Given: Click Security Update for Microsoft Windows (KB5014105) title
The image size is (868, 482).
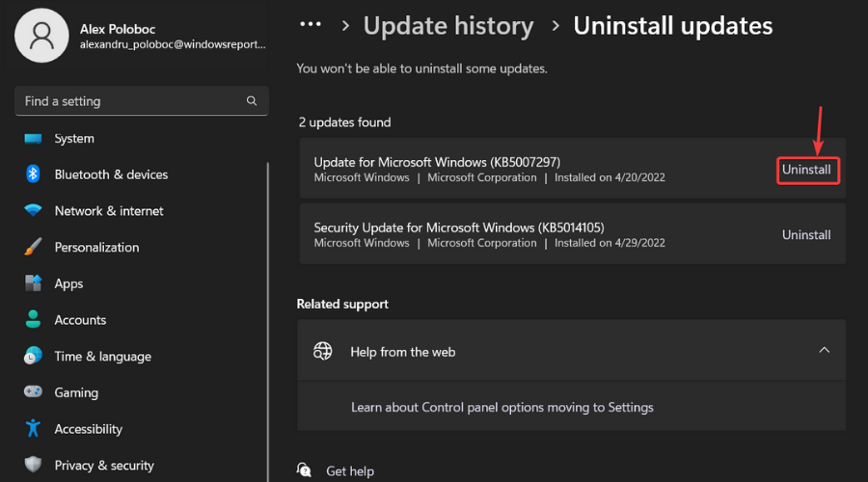Looking at the screenshot, I should 459,228.
